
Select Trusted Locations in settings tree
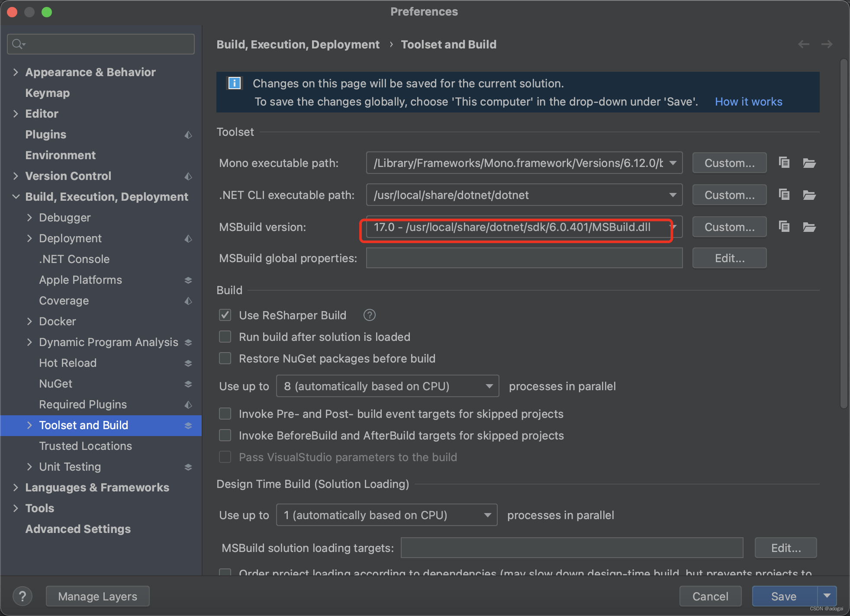85,446
